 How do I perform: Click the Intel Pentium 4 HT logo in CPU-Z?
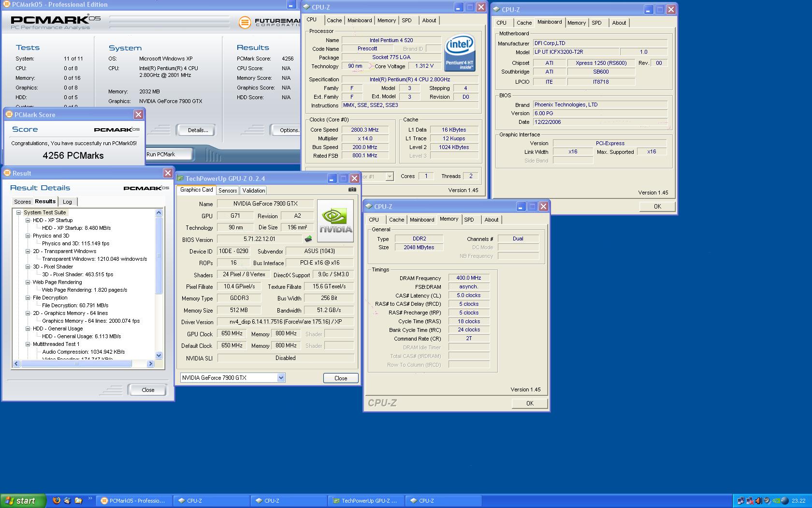[460, 53]
